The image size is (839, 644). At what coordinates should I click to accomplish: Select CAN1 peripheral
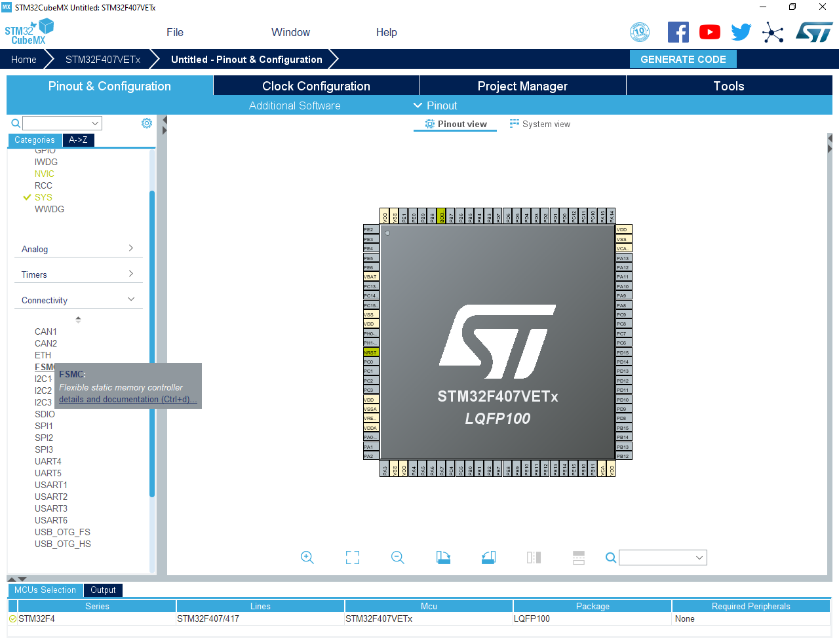pos(46,331)
